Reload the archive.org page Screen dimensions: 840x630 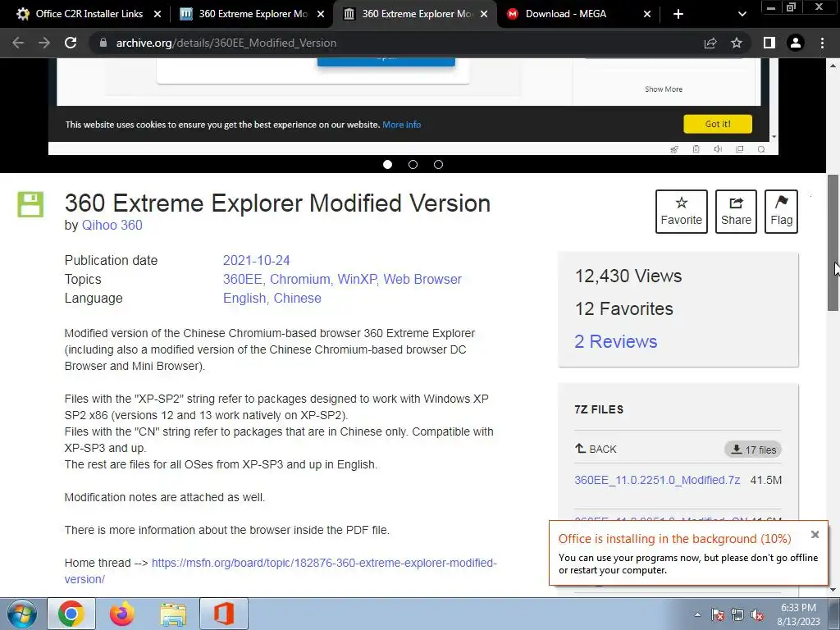[71, 43]
